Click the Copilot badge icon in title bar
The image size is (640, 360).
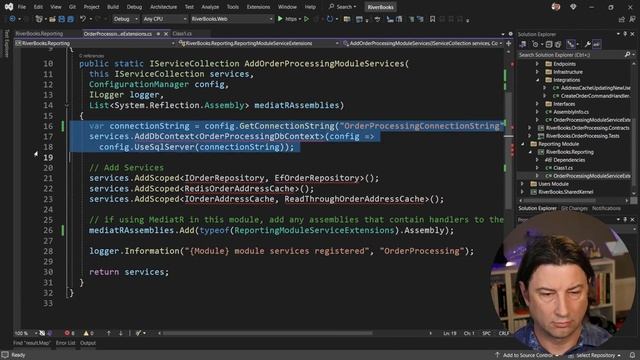pyautogui.click(x=573, y=7)
